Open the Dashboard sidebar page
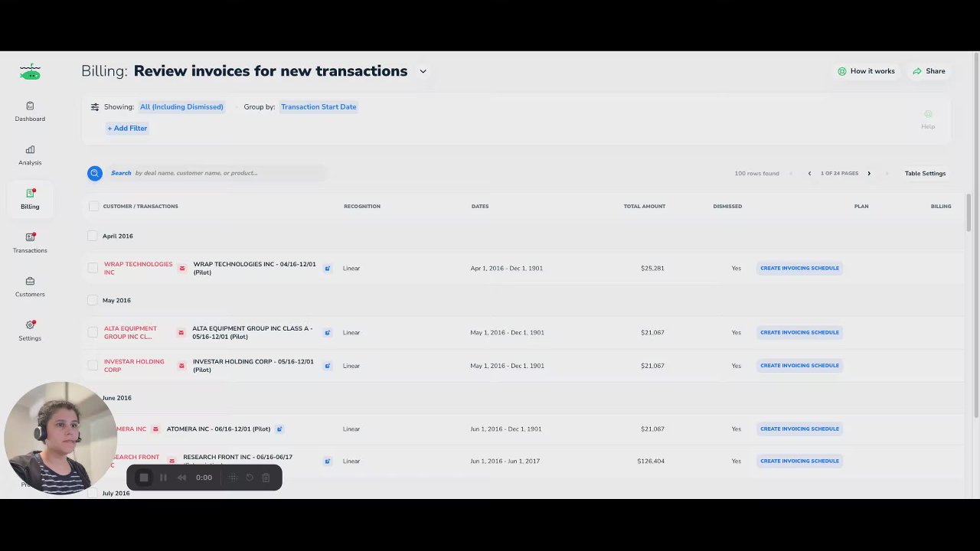Image resolution: width=980 pixels, height=551 pixels. (x=30, y=112)
